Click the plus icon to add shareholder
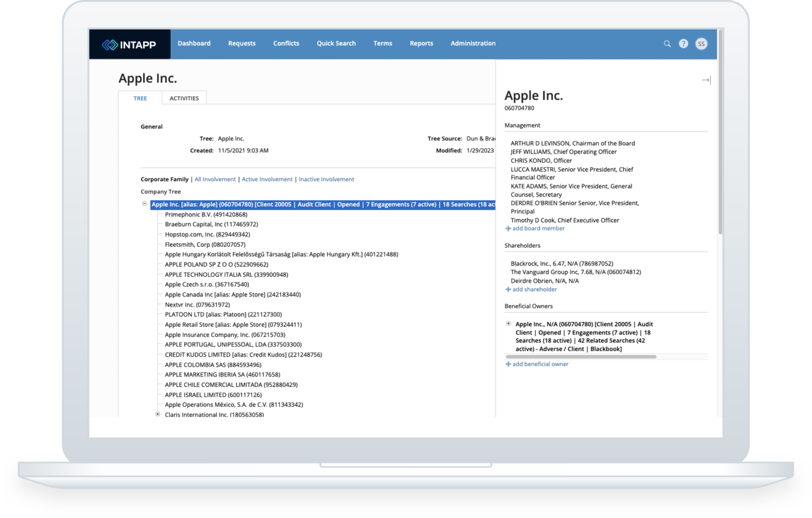This screenshot has width=812, height=518. click(508, 289)
